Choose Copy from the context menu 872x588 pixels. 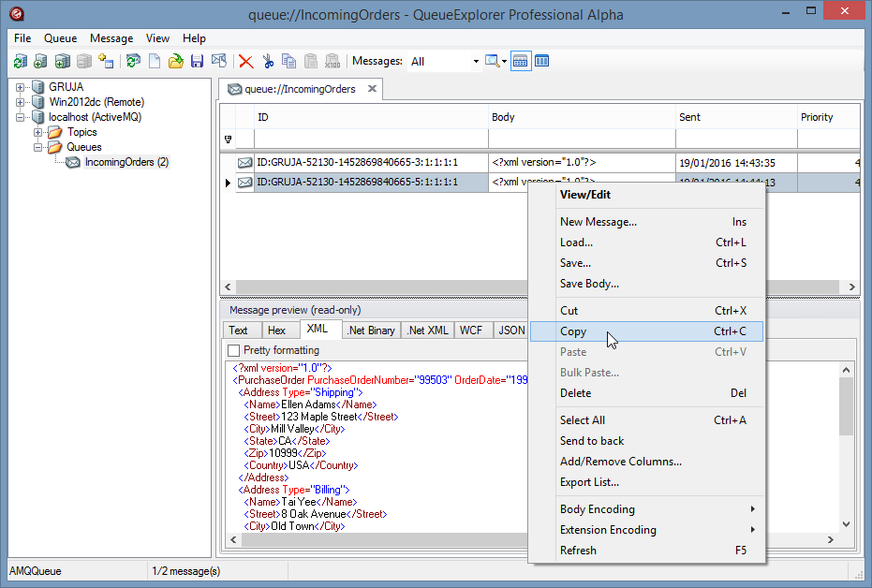[x=573, y=331]
